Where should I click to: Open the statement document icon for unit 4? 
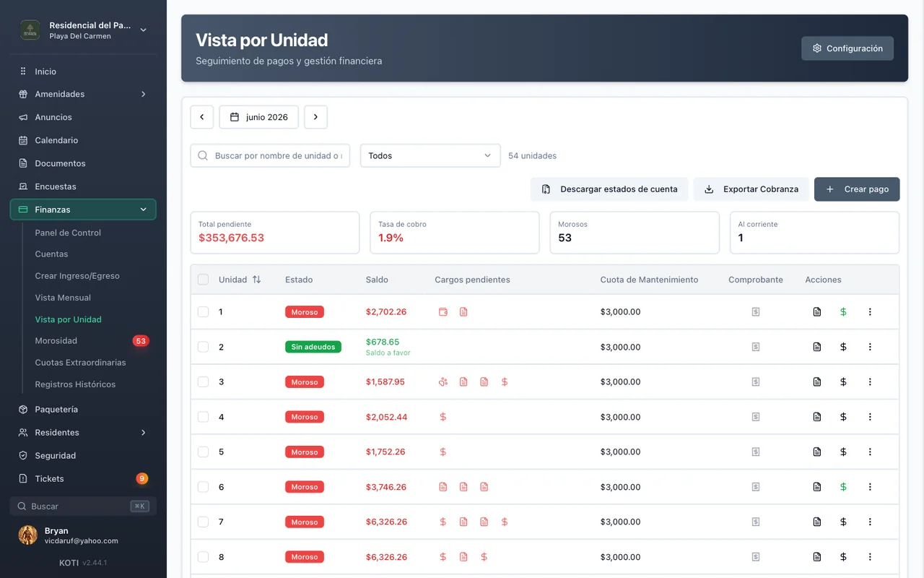[817, 417]
